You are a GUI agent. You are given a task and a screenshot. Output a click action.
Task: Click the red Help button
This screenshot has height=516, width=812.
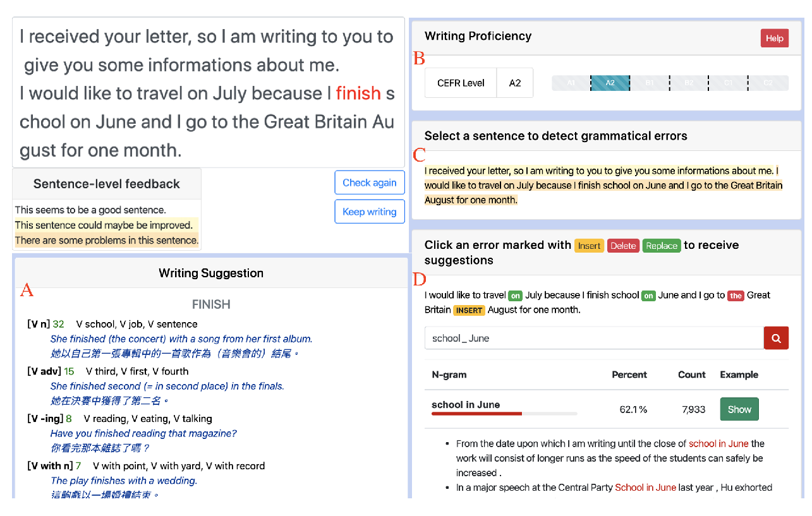point(775,38)
